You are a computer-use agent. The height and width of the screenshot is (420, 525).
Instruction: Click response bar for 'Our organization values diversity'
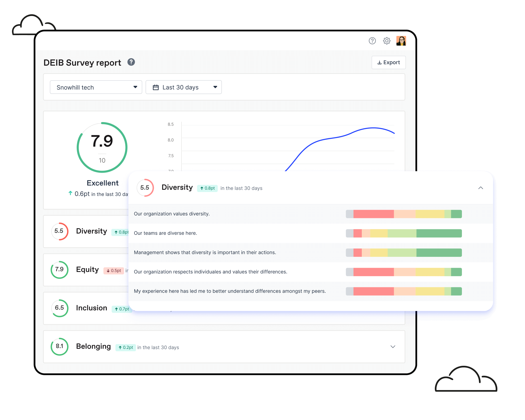point(404,214)
